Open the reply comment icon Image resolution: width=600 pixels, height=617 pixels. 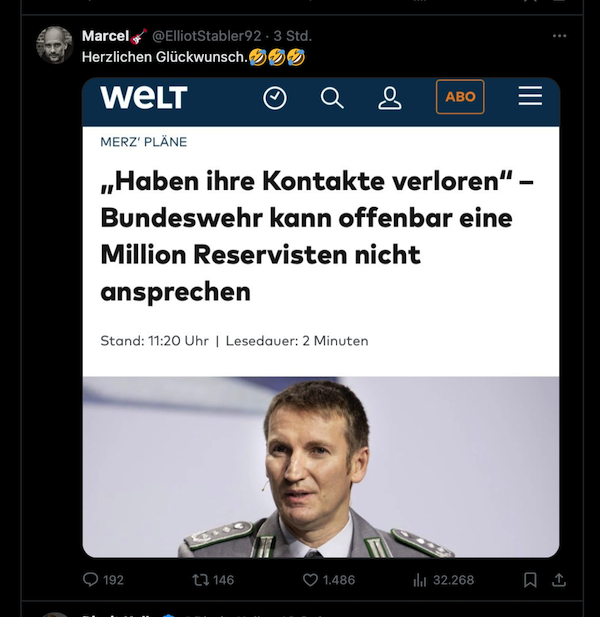tap(90, 579)
